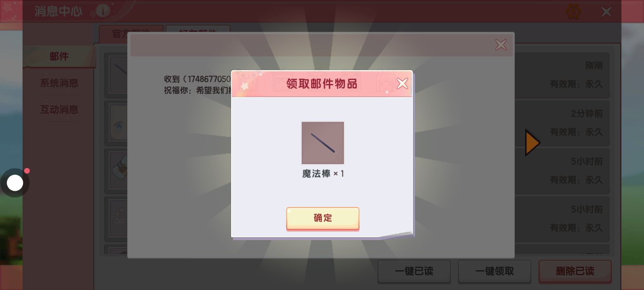Close the 领取邮件物品 dialog
The width and height of the screenshot is (644, 290).
pyautogui.click(x=402, y=83)
